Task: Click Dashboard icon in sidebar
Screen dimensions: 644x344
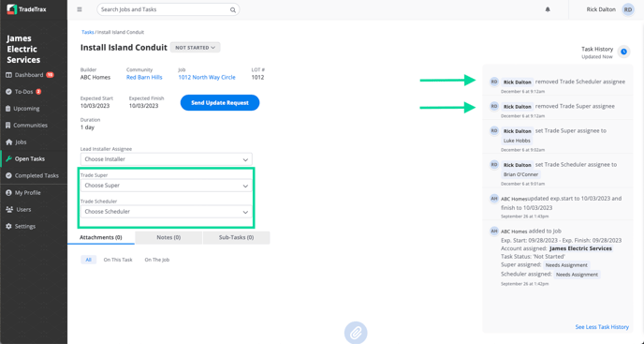Action: (x=8, y=75)
